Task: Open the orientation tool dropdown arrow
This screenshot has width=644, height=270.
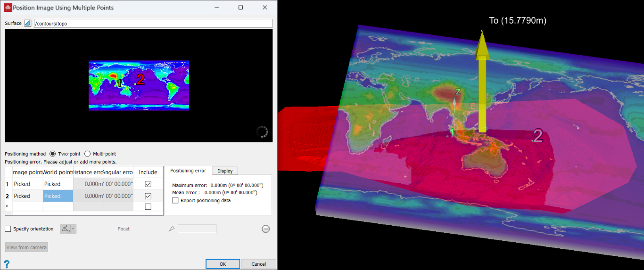Action: (74, 229)
